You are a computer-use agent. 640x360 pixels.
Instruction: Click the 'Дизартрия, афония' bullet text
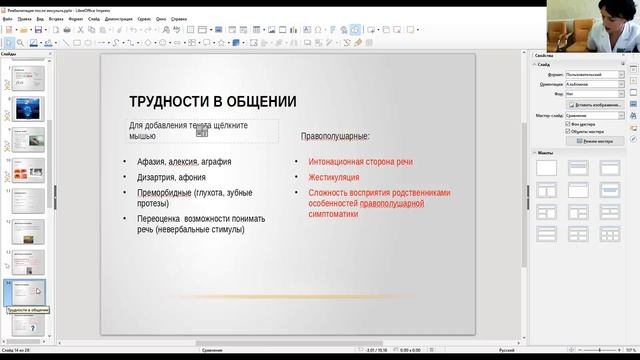pos(171,178)
